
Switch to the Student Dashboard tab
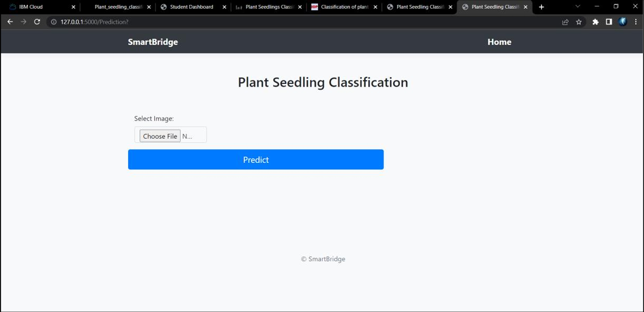pyautogui.click(x=193, y=7)
